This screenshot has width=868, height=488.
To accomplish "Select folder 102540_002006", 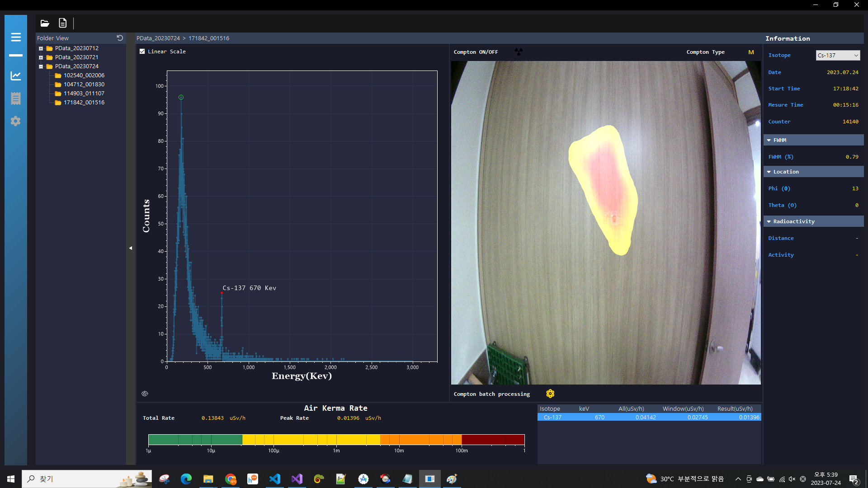I will 84,75.
